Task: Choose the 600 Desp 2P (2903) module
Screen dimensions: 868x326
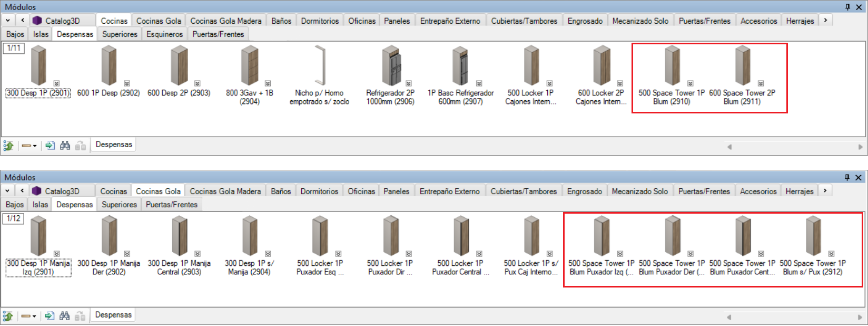Action: 179,65
